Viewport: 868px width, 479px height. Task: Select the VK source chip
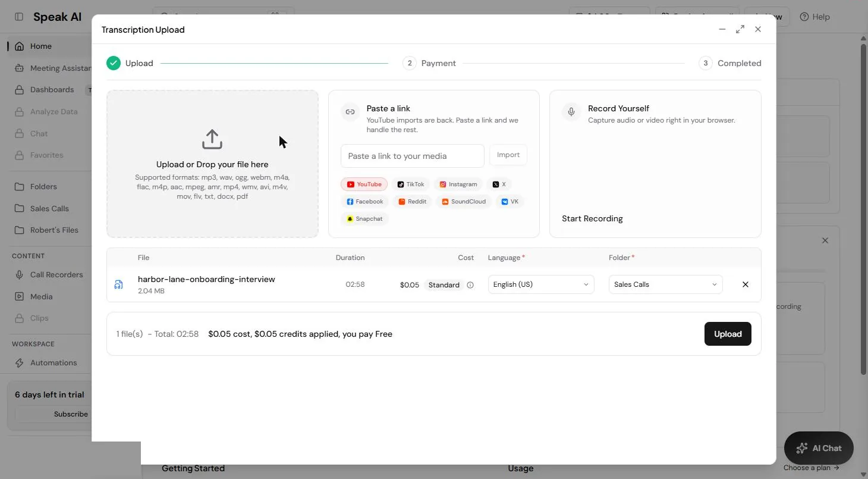(510, 202)
